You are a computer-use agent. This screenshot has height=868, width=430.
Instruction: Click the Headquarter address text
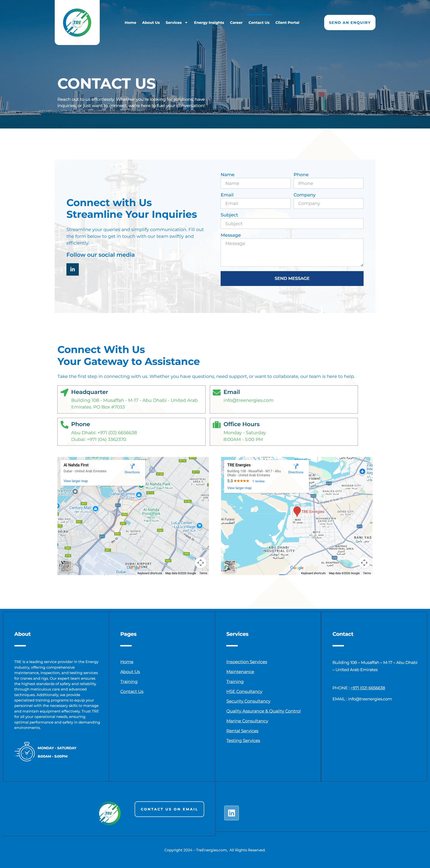tap(134, 404)
